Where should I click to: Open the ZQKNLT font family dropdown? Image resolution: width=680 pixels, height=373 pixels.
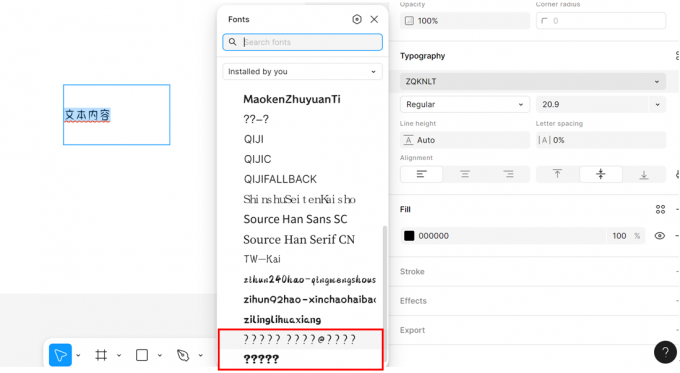533,82
